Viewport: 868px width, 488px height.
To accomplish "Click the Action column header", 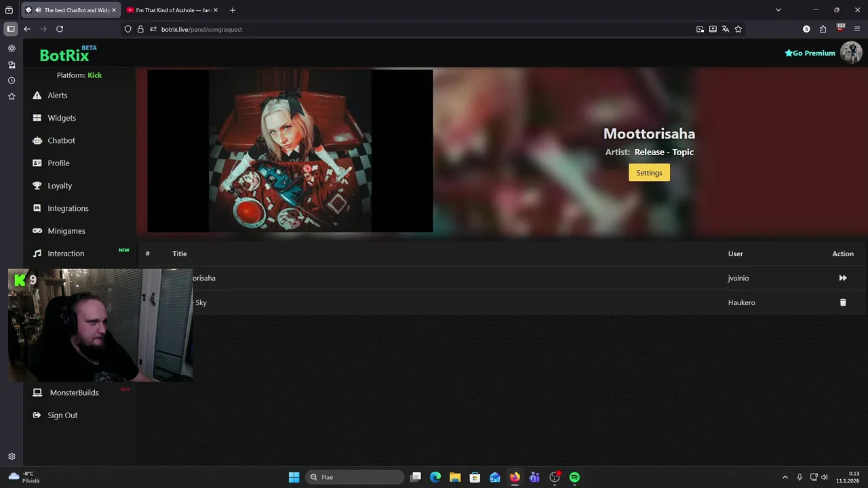I will [843, 253].
